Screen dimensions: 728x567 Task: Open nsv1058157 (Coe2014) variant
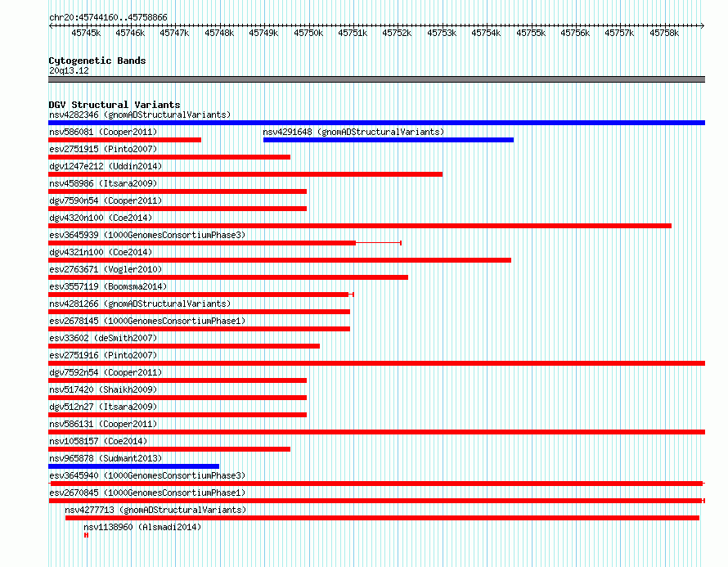click(98, 441)
